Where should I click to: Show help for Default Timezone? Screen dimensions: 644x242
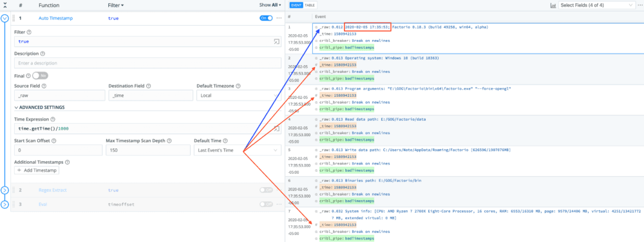coord(238,86)
